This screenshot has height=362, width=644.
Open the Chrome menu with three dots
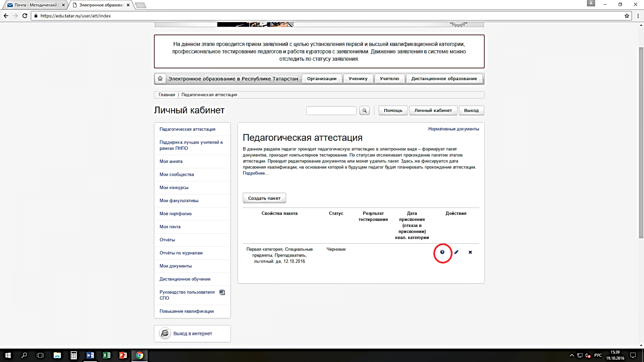638,16
